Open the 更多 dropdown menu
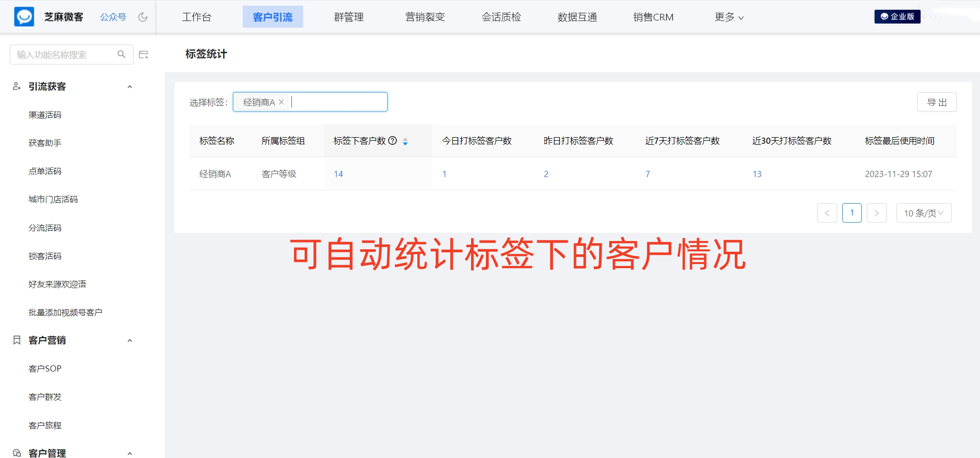This screenshot has width=980, height=458. (729, 17)
